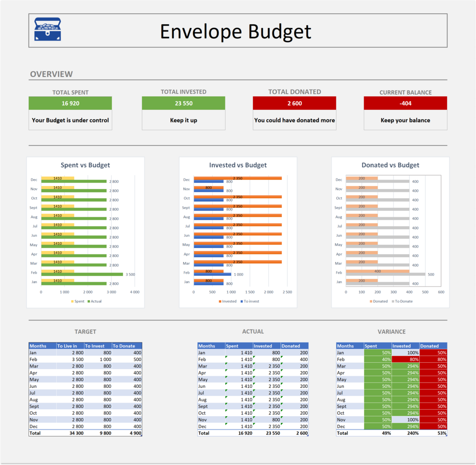The width and height of the screenshot is (476, 465).
Task: Click the You could have donated more message
Action: pyautogui.click(x=294, y=120)
